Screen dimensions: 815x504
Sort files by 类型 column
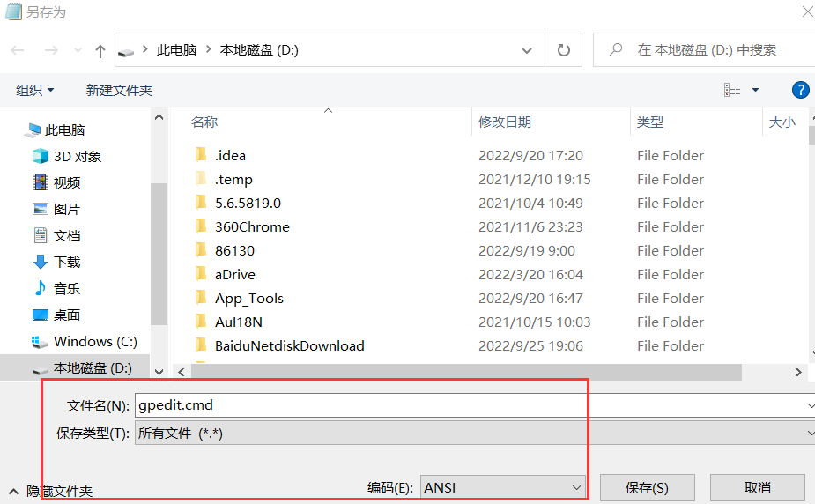[x=649, y=122]
